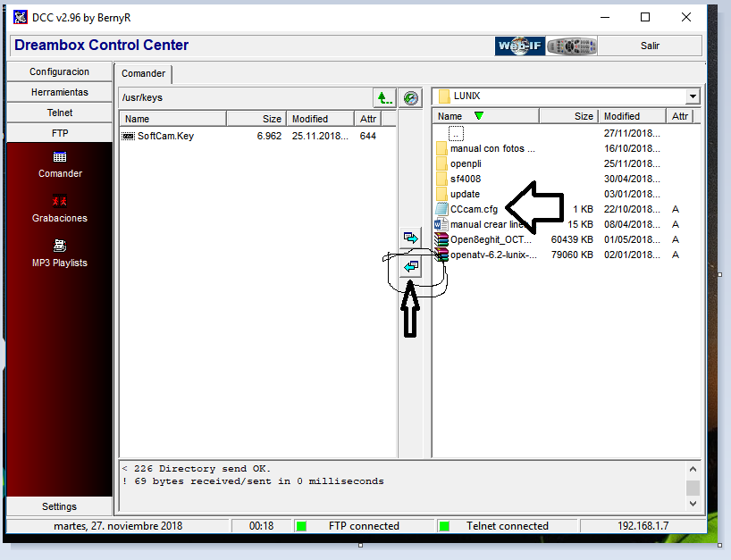Click the /usr/keys path field
Viewport: 731px width, 560px height.
(x=245, y=98)
